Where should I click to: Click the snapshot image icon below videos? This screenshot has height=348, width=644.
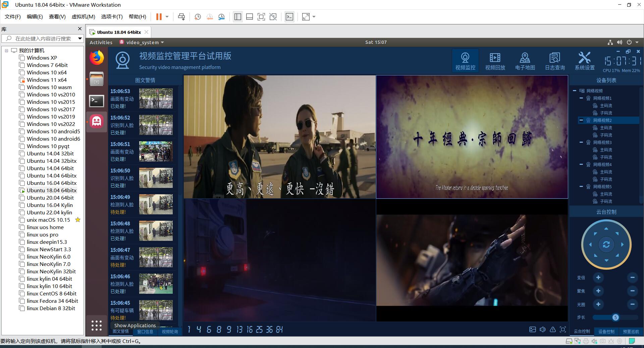[x=533, y=330]
